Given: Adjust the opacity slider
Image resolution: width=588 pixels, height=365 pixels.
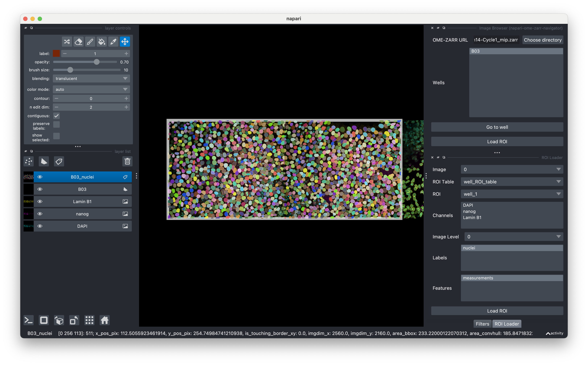Looking at the screenshot, I should coord(85,62).
